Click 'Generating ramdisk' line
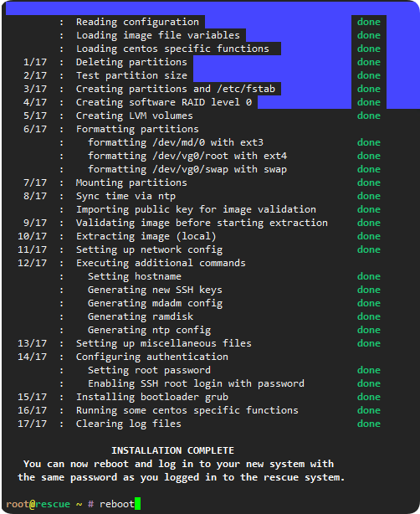The height and width of the screenshot is (514, 420). tap(141, 316)
